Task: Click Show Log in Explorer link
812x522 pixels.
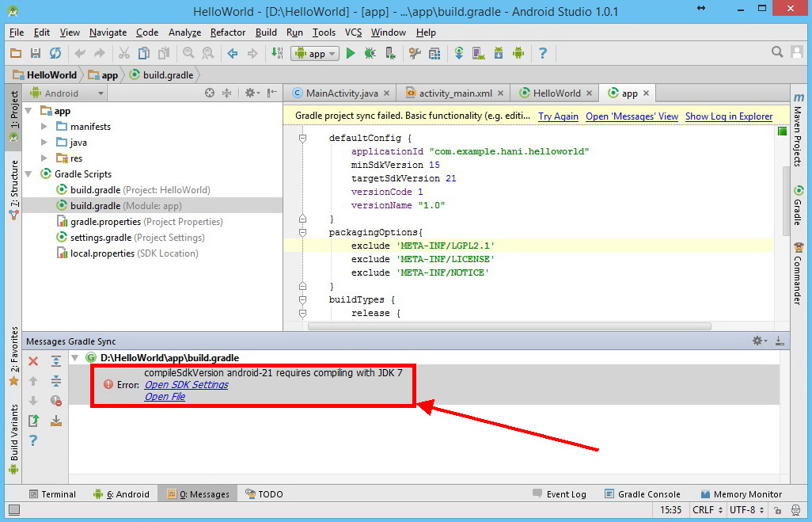Action: [x=729, y=116]
